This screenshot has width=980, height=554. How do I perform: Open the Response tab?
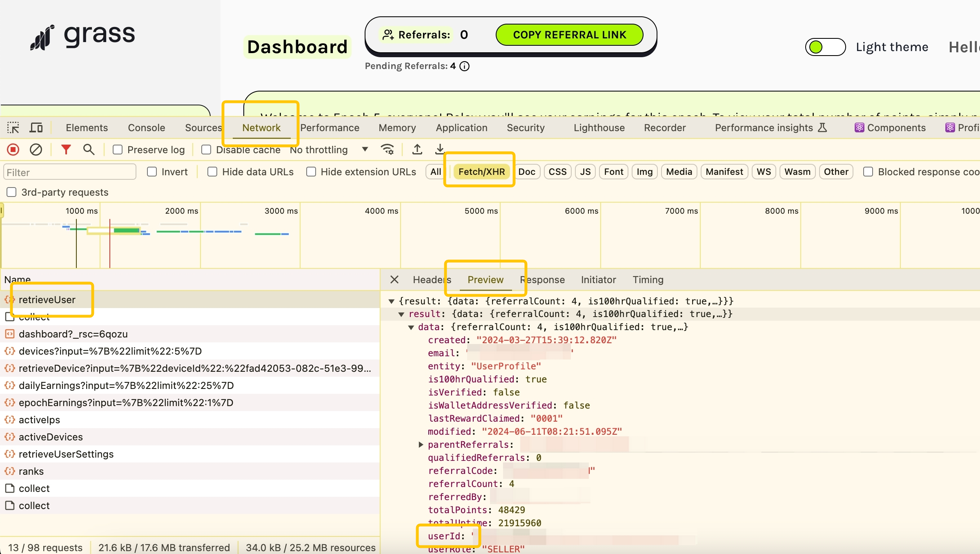543,280
